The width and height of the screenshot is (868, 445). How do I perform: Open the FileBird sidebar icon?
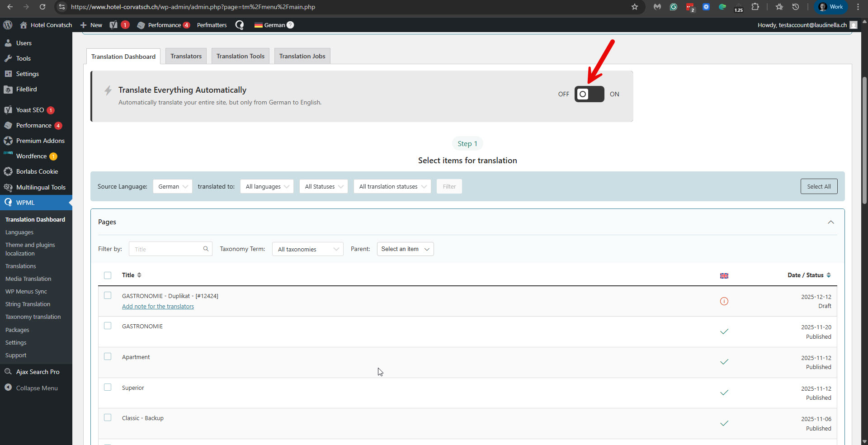(x=8, y=90)
